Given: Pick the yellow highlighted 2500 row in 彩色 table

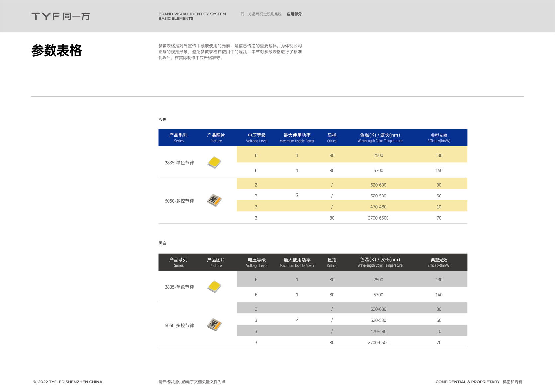Looking at the screenshot, I should (x=378, y=155).
